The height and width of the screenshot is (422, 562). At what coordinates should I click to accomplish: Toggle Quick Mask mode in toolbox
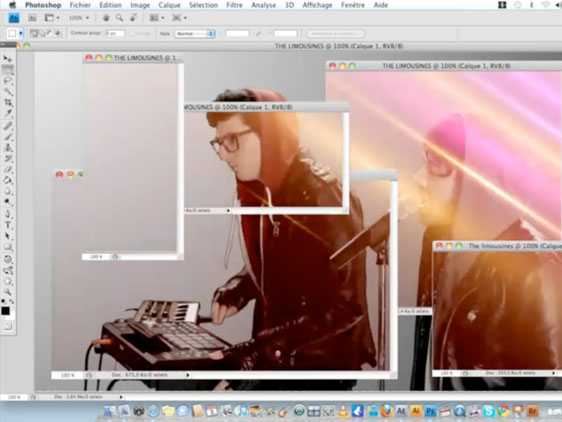click(7, 327)
